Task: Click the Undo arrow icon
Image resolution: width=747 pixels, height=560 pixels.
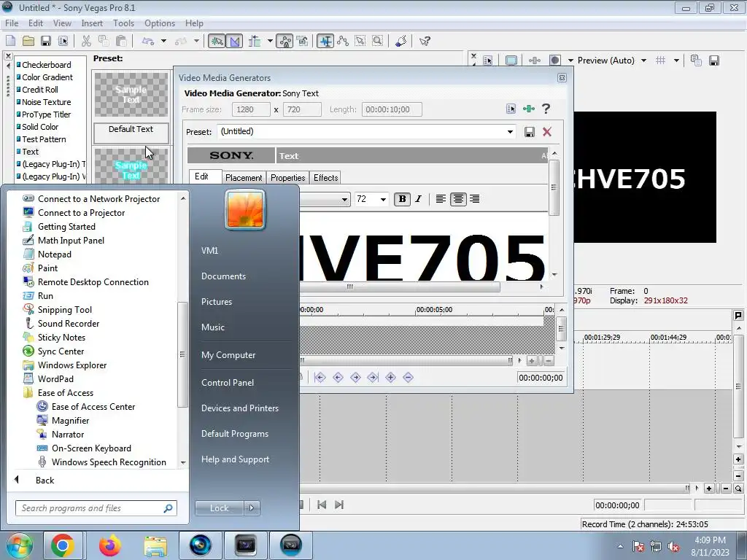Action: pos(148,41)
